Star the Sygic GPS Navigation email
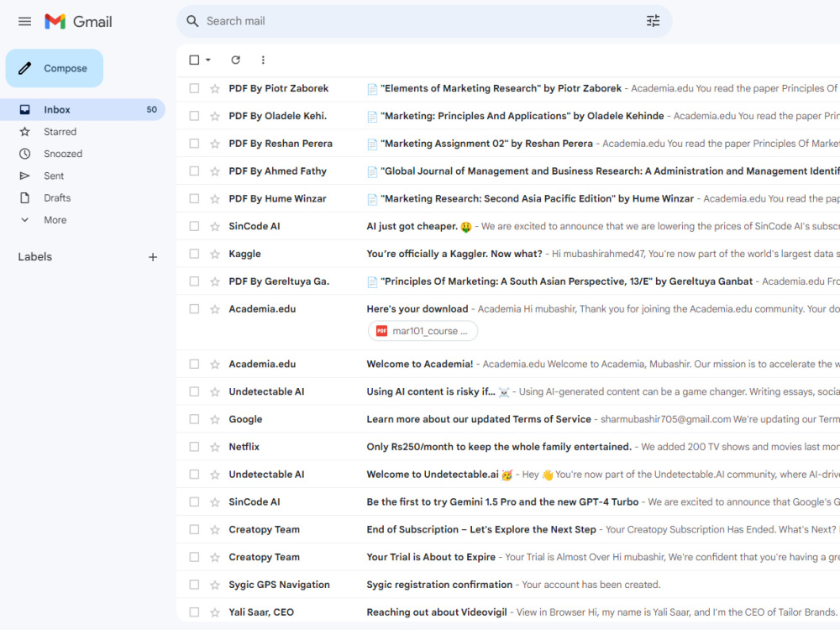Viewport: 840px width, 630px height. [x=215, y=585]
